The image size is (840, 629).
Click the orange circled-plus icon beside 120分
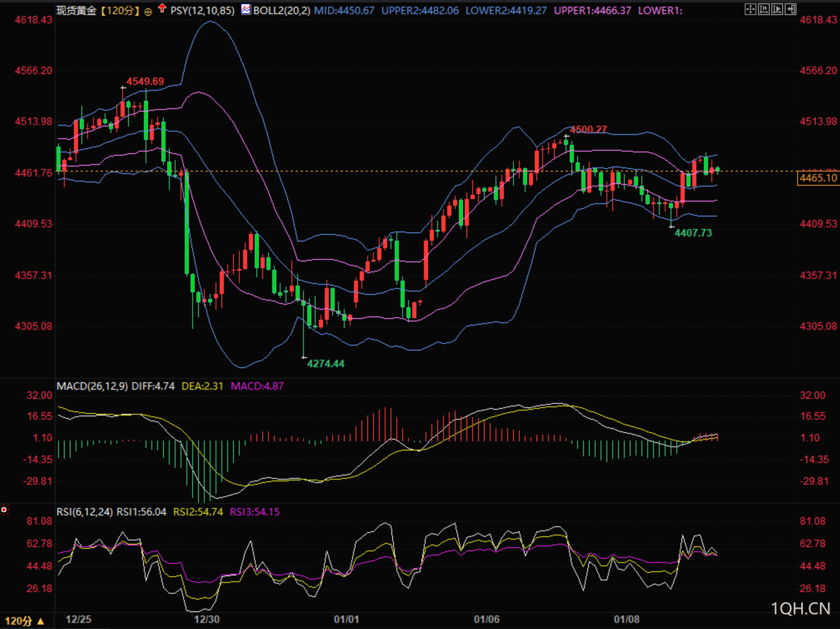[148, 11]
